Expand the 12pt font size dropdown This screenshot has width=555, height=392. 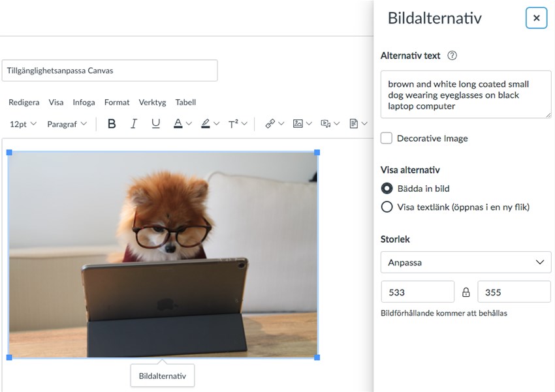(22, 123)
